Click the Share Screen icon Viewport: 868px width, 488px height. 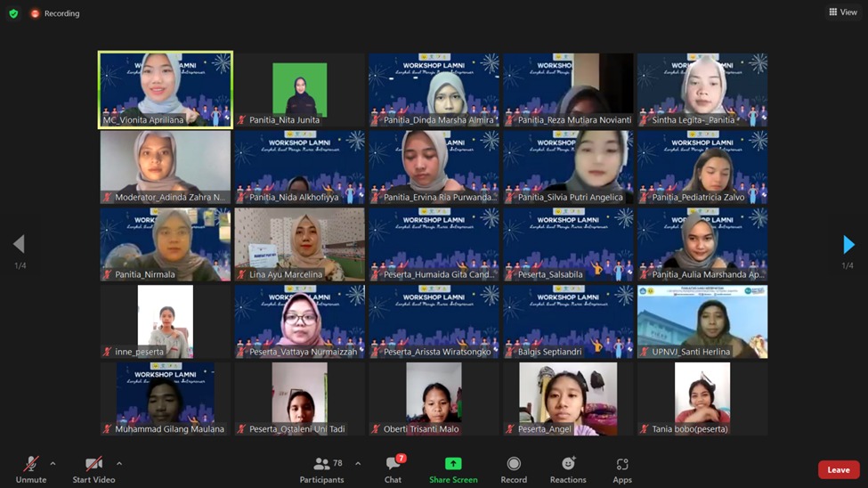point(453,464)
